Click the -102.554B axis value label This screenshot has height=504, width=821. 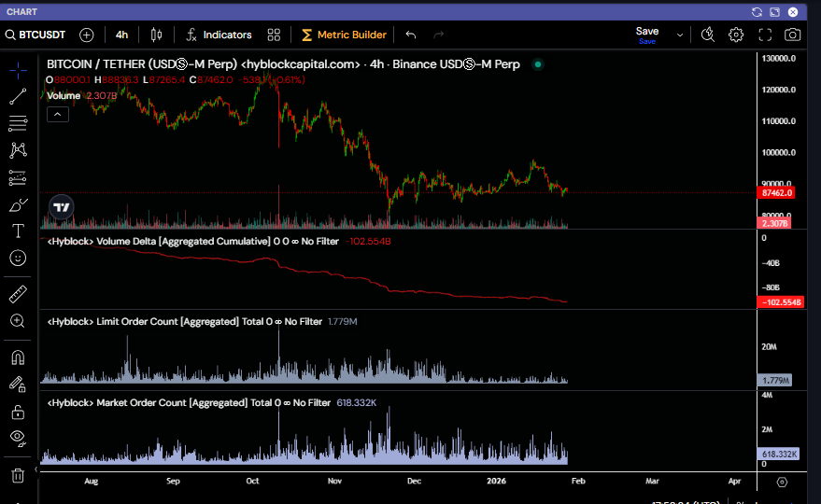[x=781, y=302]
